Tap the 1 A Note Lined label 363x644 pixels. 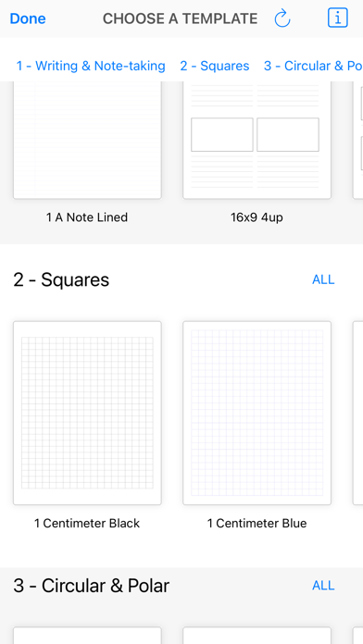coord(87,217)
